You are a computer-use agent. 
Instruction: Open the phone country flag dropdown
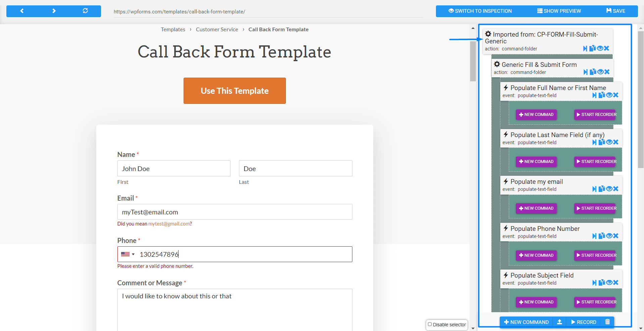(128, 254)
